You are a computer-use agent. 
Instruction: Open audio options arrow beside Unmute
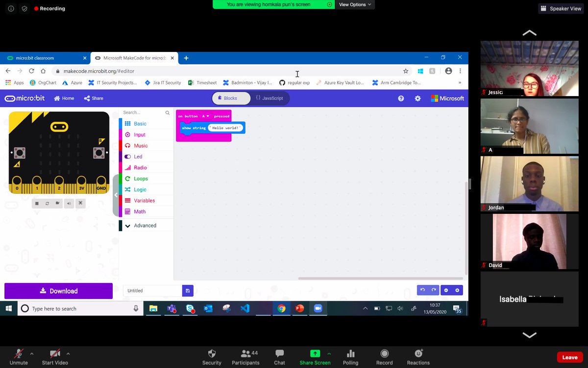(32, 353)
